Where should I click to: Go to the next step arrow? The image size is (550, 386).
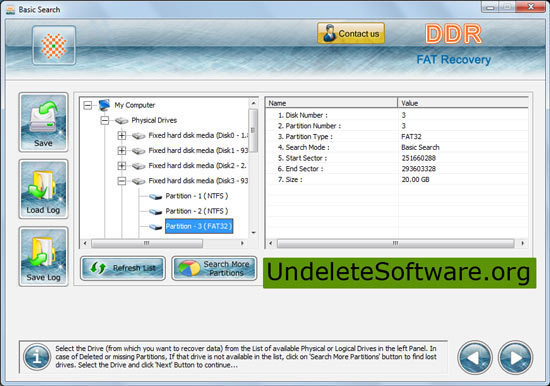point(515,358)
